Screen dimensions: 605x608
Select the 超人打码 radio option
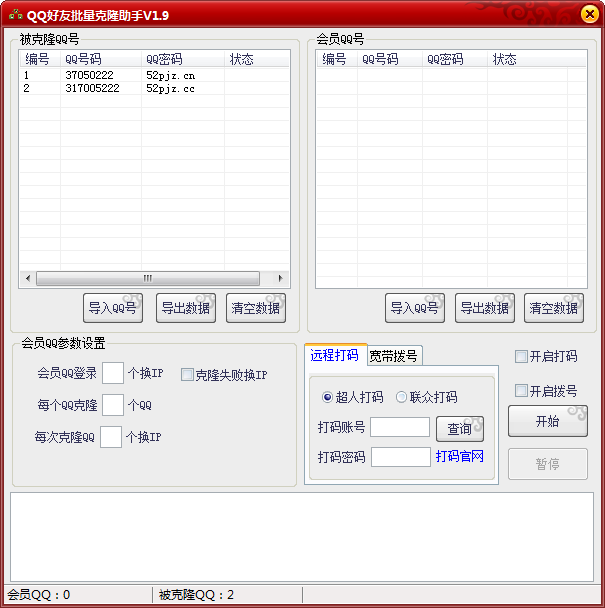328,397
